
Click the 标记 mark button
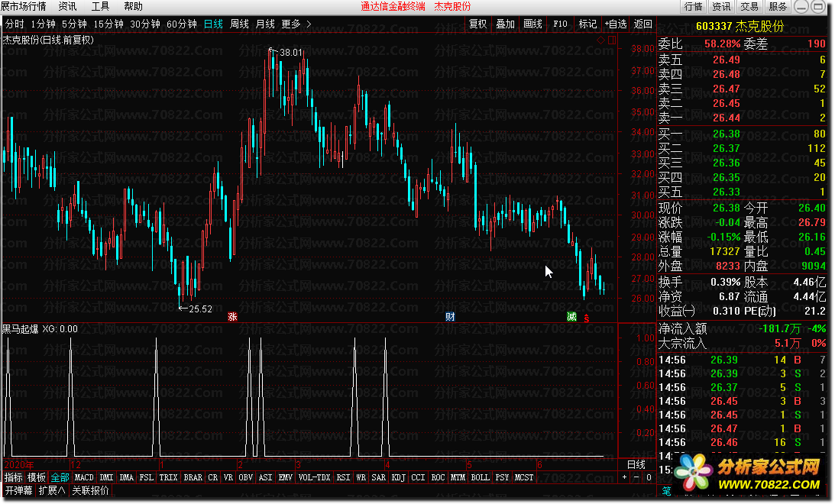click(587, 24)
